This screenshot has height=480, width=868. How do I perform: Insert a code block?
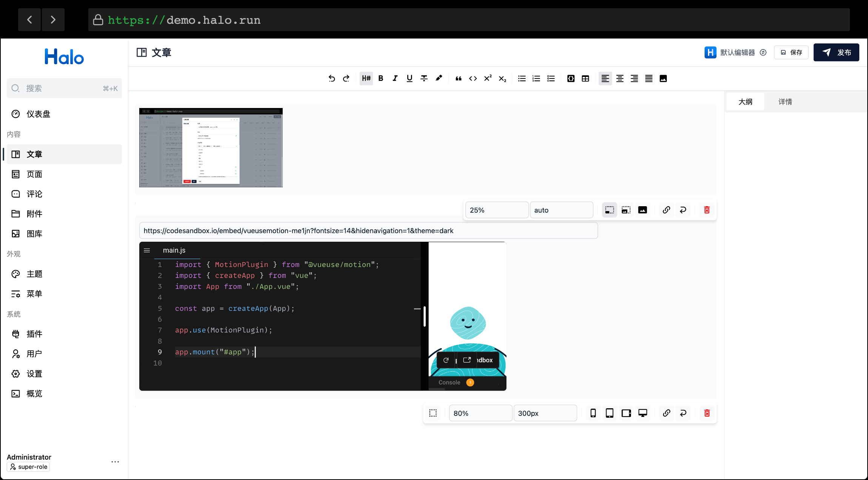571,78
